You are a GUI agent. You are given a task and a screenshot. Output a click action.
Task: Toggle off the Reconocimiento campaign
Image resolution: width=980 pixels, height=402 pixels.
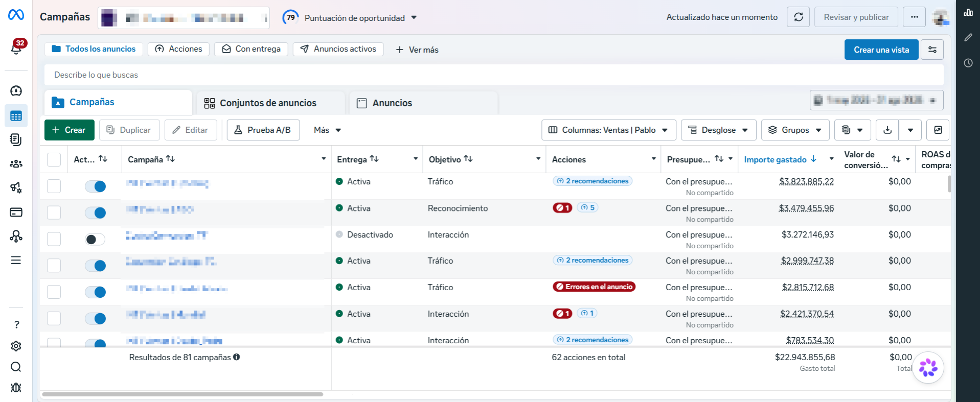point(95,212)
